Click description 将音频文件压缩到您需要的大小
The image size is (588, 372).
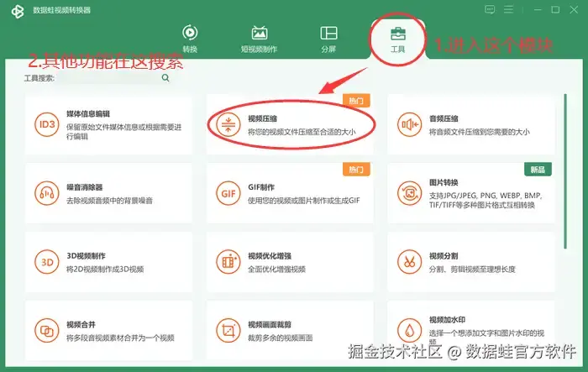(480, 132)
